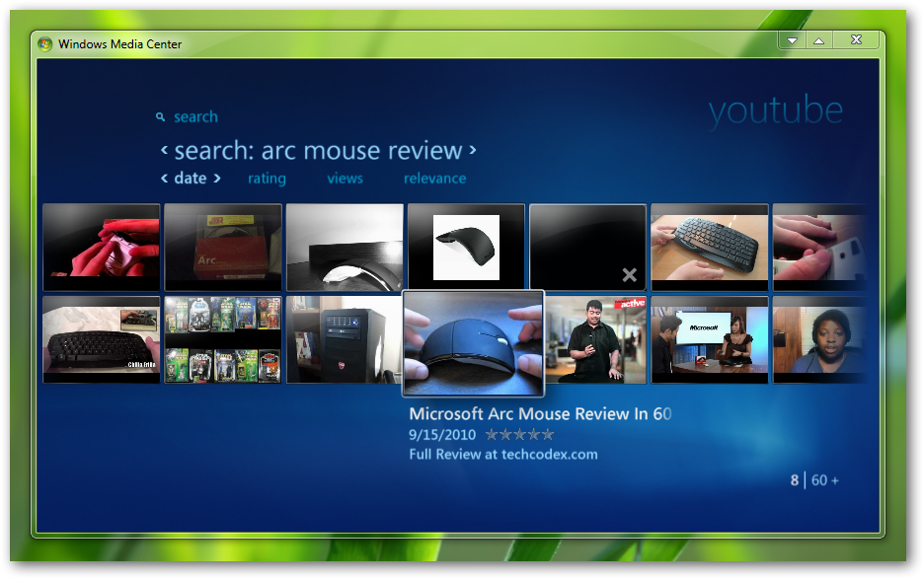Sort results by relevance
The image size is (924, 579).
coord(435,179)
